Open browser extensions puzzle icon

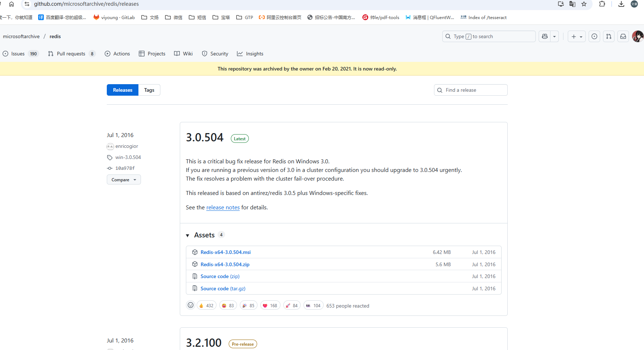pyautogui.click(x=602, y=4)
